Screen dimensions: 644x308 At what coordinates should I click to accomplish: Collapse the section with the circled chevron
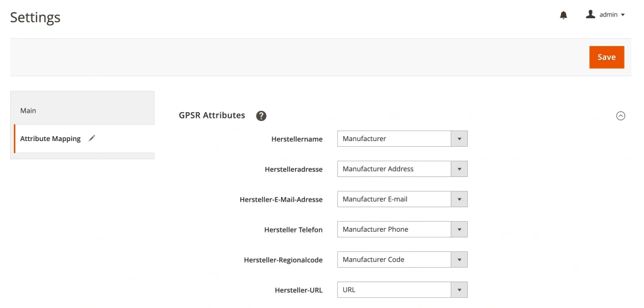(621, 116)
